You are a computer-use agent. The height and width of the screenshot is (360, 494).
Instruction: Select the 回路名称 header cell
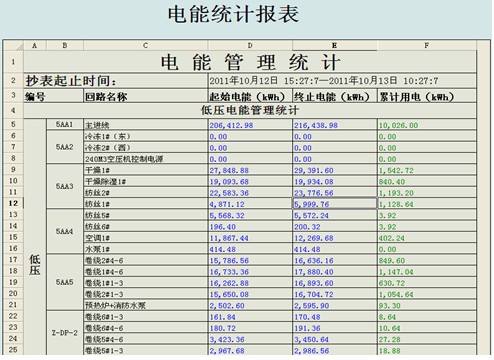[x=145, y=97]
